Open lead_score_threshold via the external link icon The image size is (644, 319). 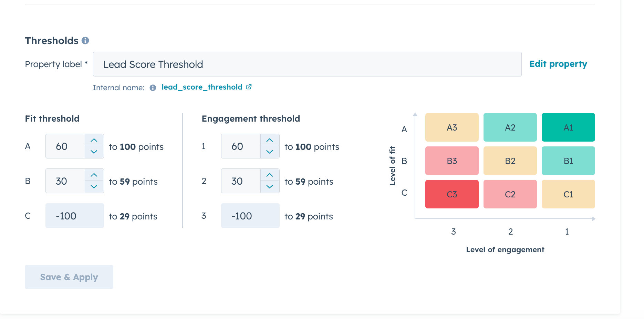[249, 87]
